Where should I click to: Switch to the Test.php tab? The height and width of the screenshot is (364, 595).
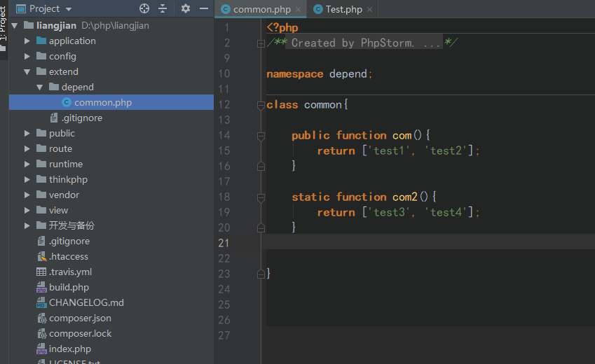(x=343, y=10)
